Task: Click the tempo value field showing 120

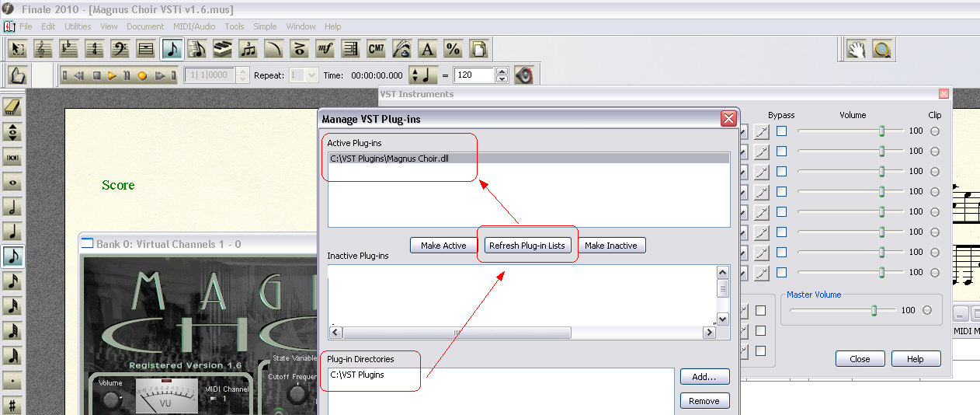Action: pyautogui.click(x=474, y=75)
